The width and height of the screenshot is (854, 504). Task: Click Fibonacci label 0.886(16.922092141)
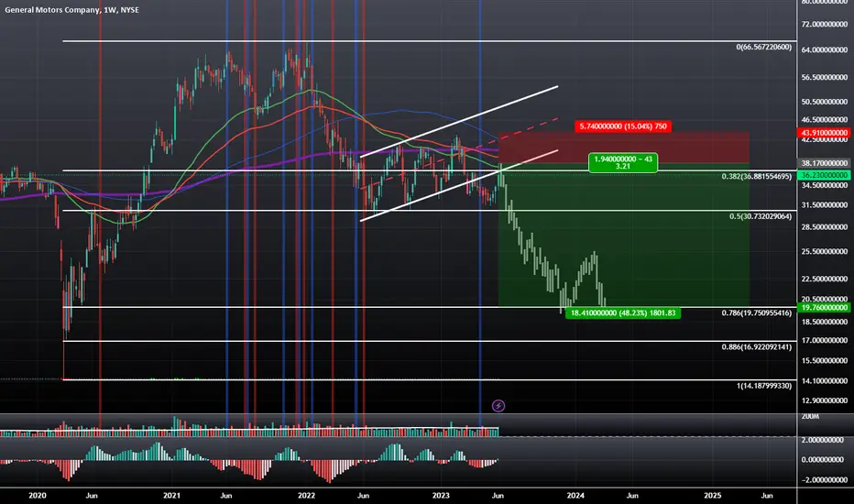pos(757,346)
